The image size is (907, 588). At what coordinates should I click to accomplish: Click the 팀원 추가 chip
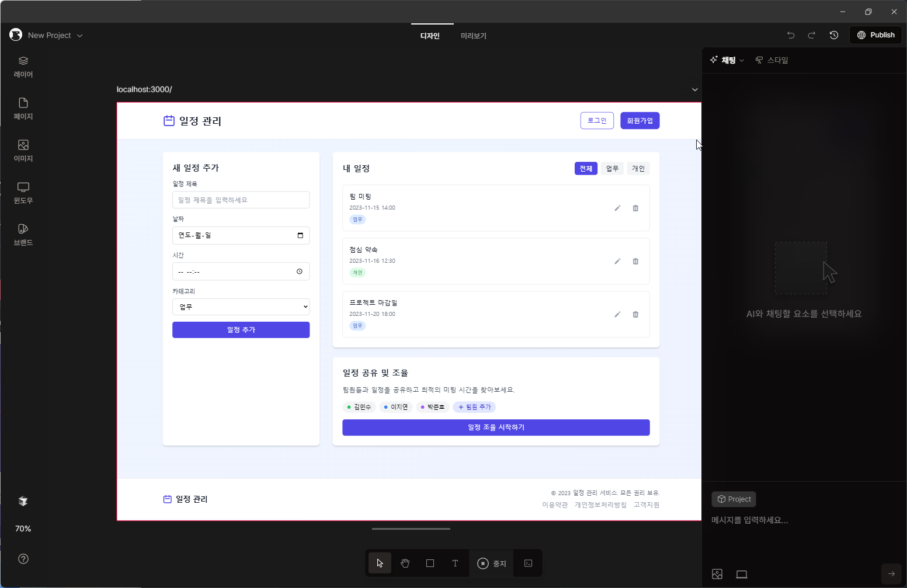[x=474, y=407]
